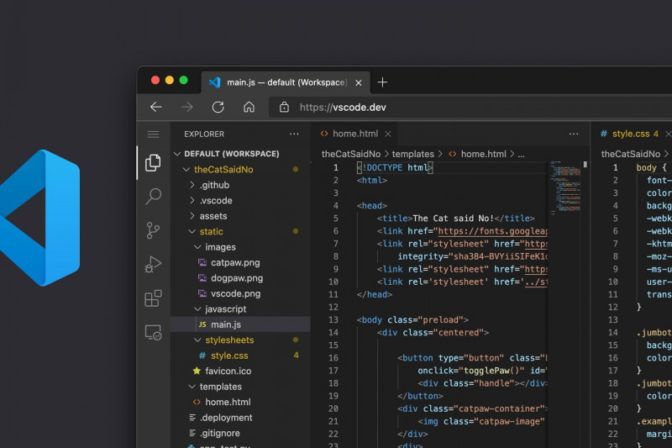
Task: Click the browser back arrow
Action: pos(156,107)
